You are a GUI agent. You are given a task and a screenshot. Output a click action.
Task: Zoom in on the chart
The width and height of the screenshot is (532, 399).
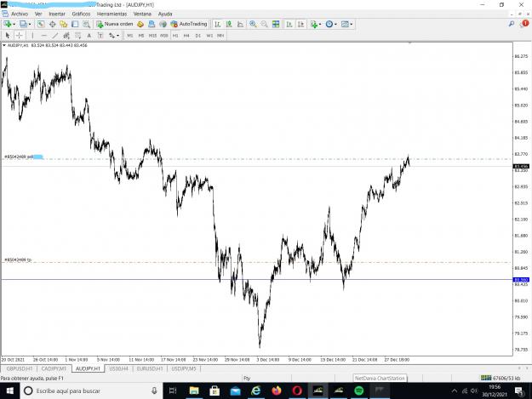253,24
